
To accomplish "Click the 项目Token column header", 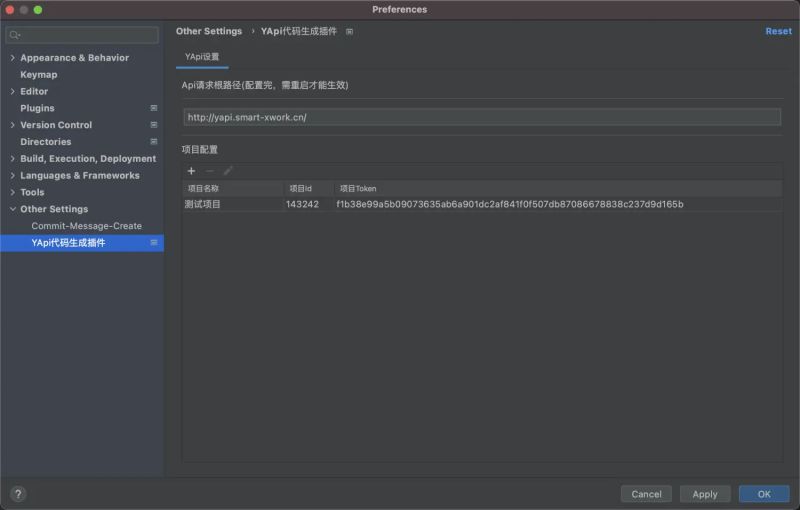I will click(x=558, y=189).
